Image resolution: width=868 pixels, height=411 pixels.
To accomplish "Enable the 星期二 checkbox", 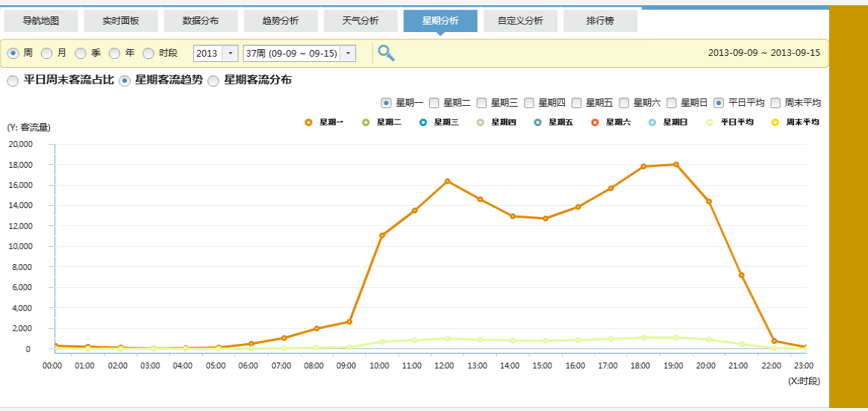I will coord(434,103).
